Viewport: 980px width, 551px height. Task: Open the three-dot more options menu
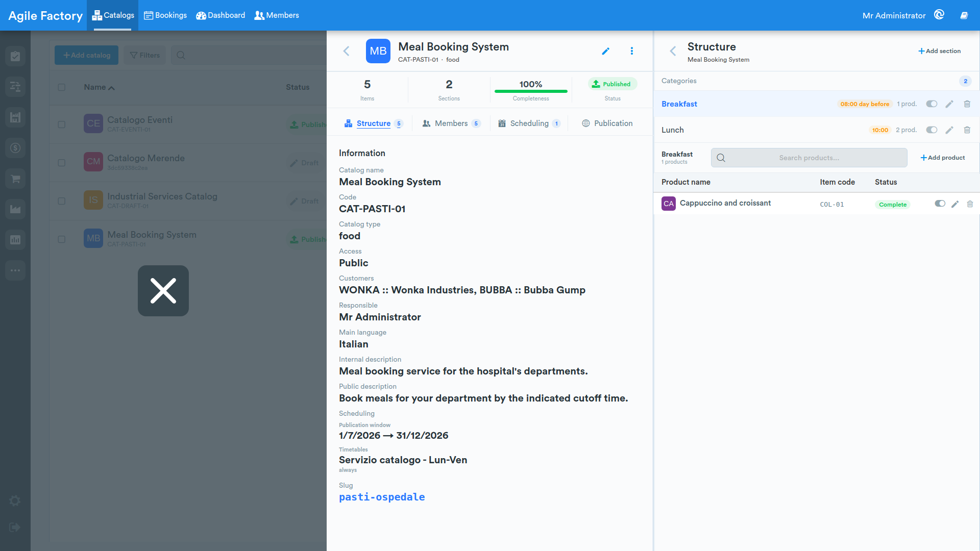[x=631, y=51]
